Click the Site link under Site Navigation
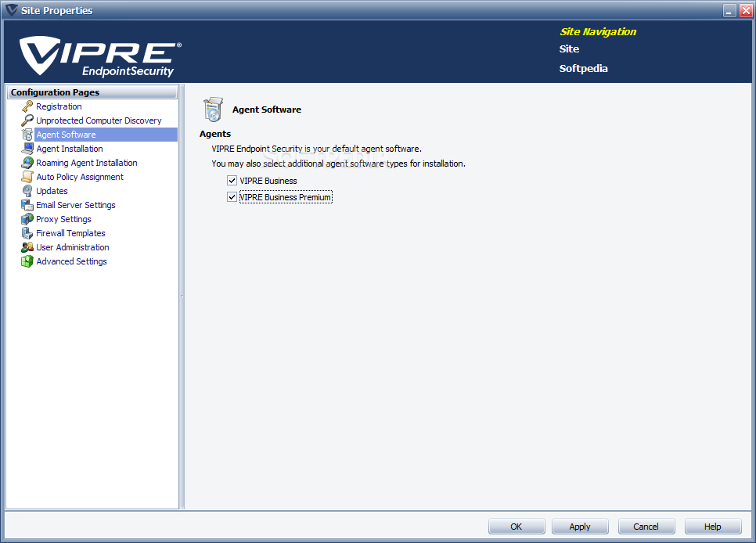 point(569,49)
